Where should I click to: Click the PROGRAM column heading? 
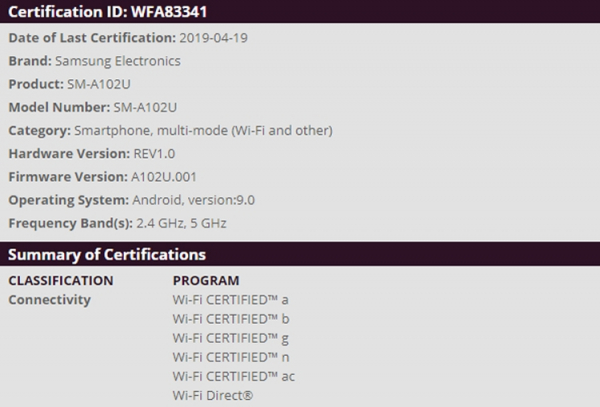click(x=206, y=280)
